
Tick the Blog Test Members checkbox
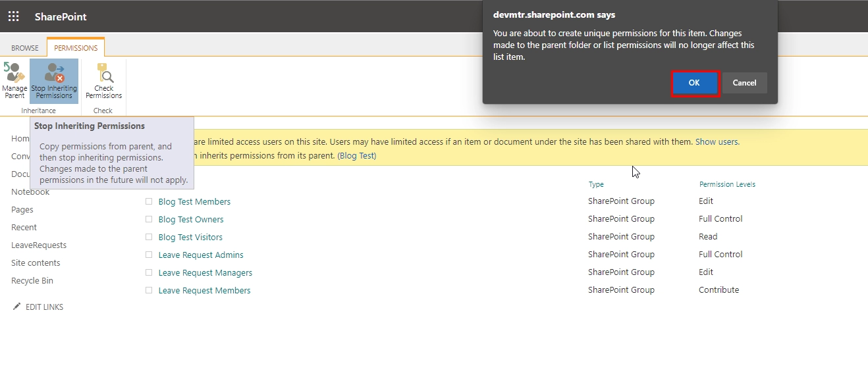(149, 201)
